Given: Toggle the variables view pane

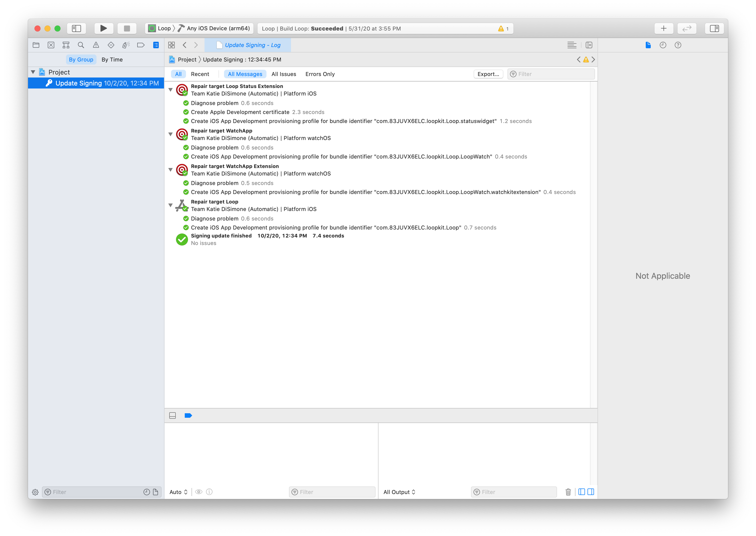Looking at the screenshot, I should (x=582, y=492).
